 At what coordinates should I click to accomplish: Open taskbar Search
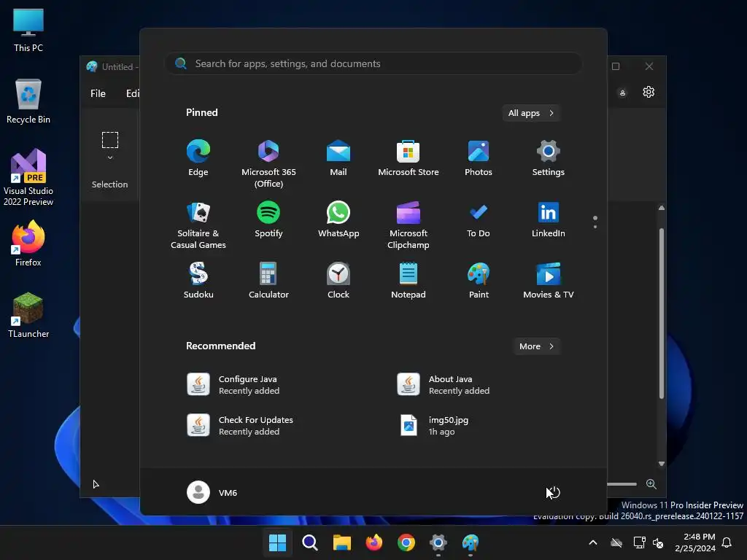[309, 542]
